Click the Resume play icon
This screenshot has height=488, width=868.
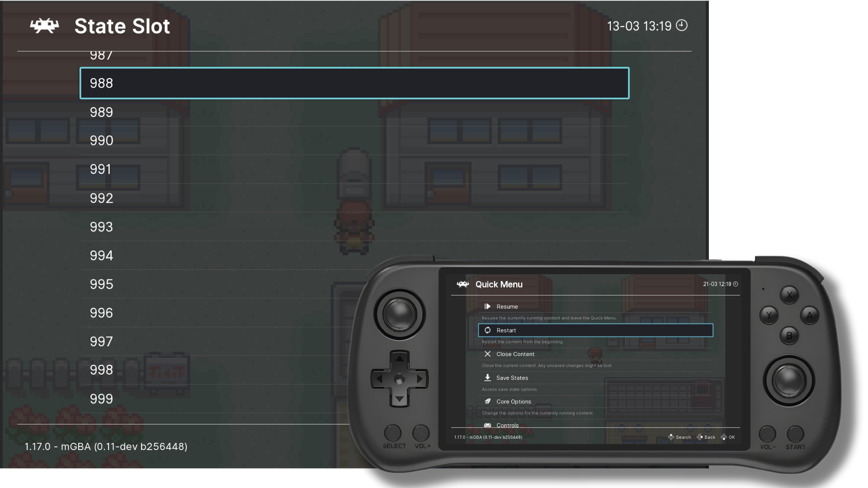pyautogui.click(x=487, y=306)
